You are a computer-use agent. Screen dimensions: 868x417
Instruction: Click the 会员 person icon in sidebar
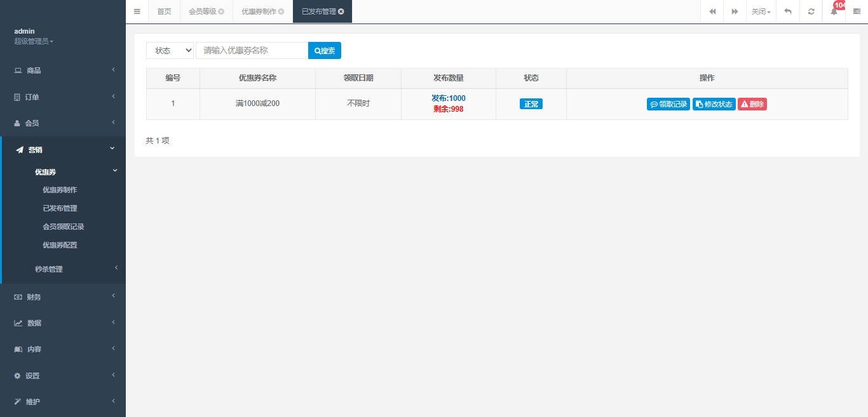click(17, 123)
